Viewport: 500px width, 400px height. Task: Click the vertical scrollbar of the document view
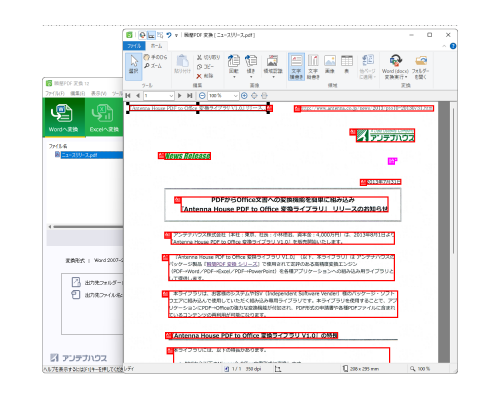[453, 180]
